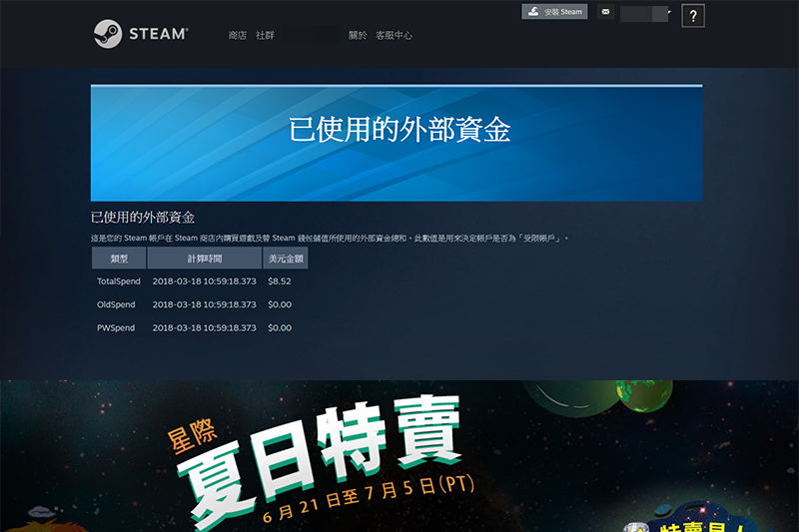Click the $8.52 amount

click(x=280, y=281)
